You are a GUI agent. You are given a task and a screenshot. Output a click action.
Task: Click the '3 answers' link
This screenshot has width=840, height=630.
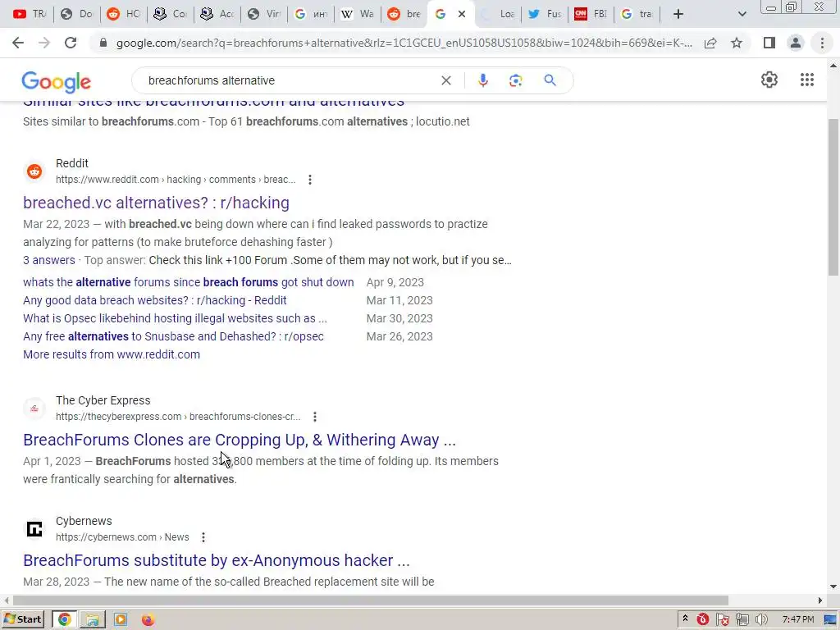point(49,260)
